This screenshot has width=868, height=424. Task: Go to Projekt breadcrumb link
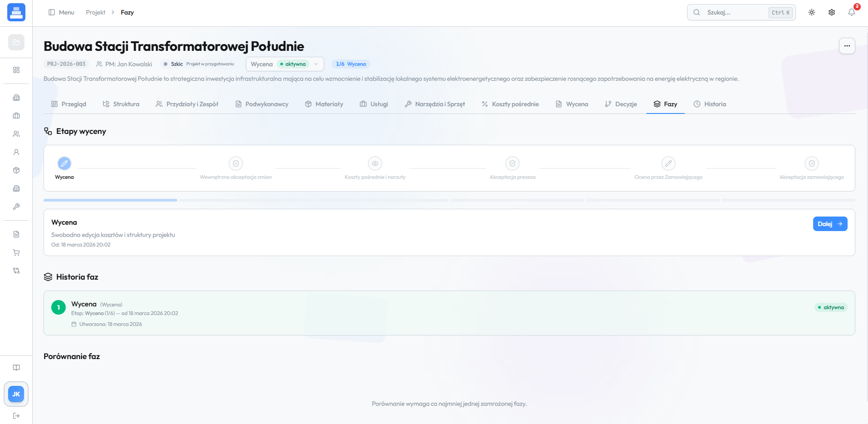point(95,12)
